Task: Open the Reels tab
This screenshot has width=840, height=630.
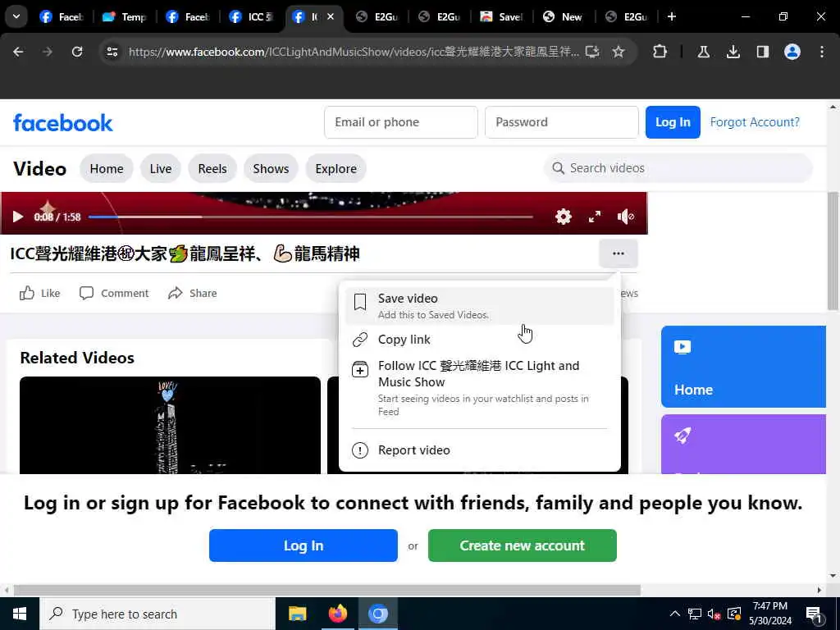Action: [x=212, y=168]
